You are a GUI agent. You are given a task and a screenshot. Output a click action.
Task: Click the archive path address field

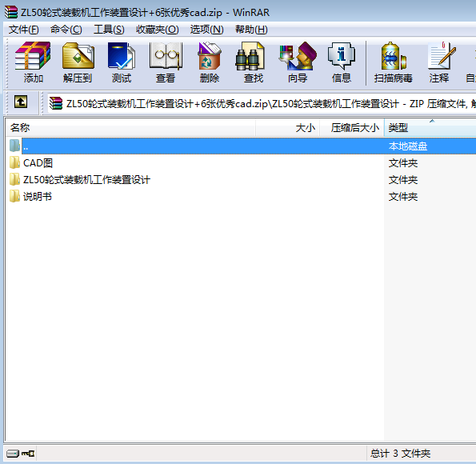pyautogui.click(x=262, y=104)
